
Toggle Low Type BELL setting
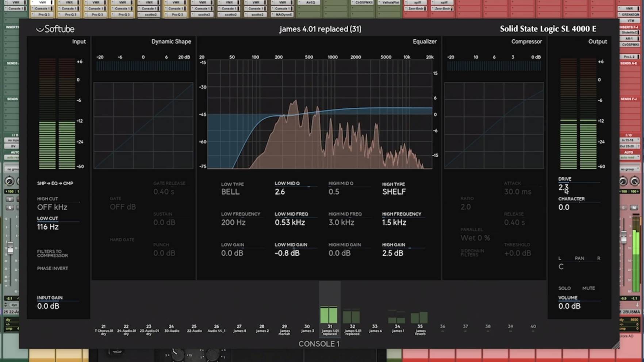[230, 192]
